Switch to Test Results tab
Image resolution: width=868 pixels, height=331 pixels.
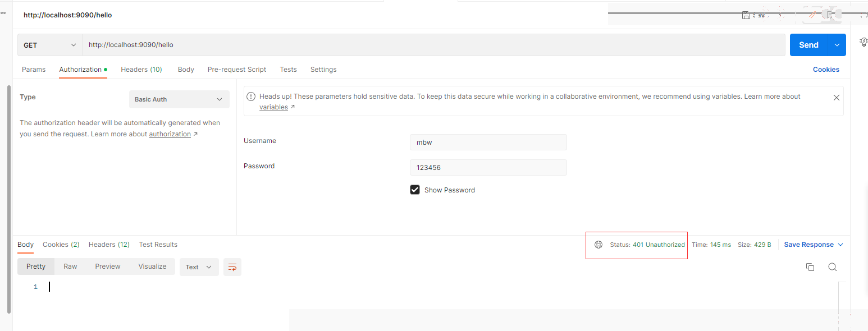(x=158, y=245)
